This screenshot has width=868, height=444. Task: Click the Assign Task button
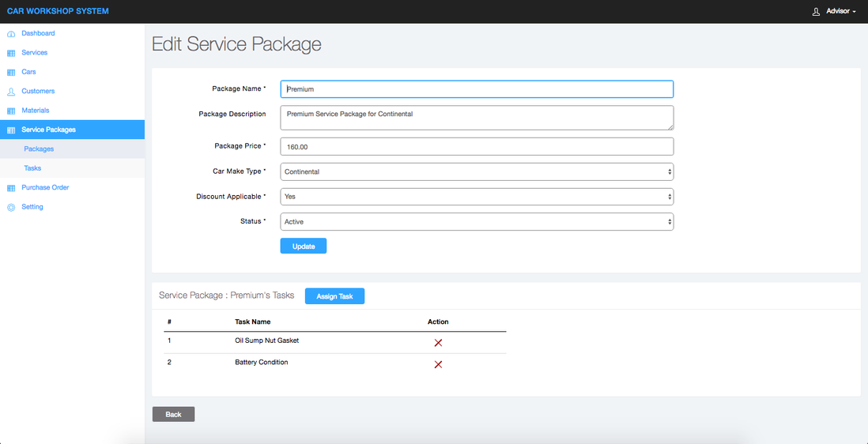tap(334, 296)
